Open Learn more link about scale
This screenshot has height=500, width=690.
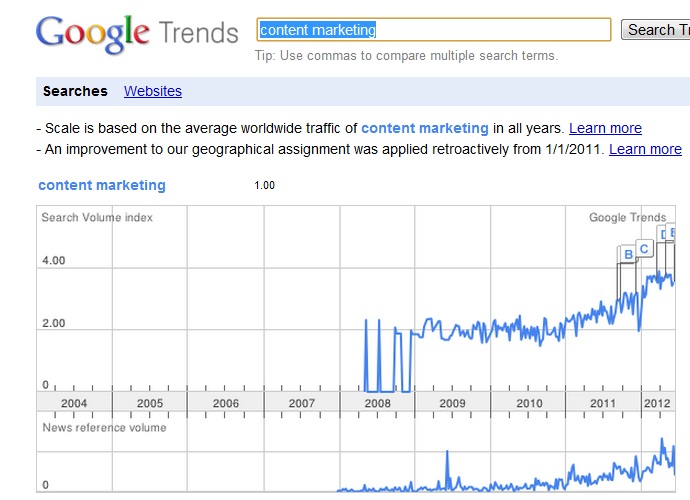pos(605,128)
